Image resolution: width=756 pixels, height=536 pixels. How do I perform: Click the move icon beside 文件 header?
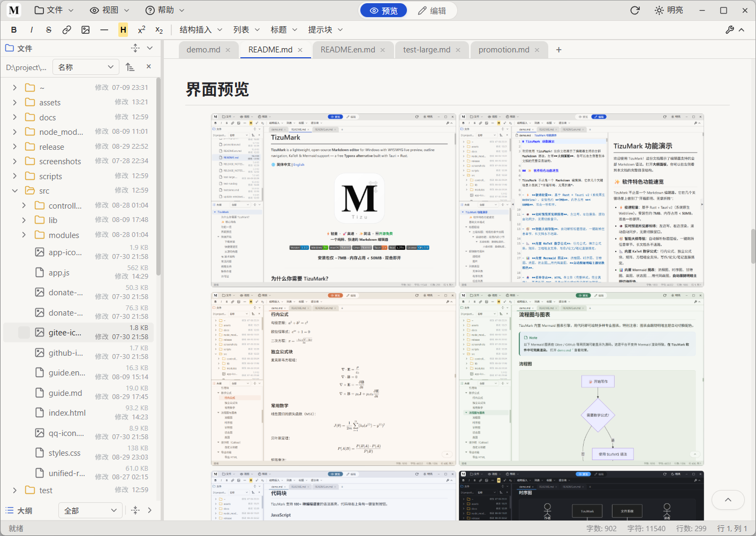pos(135,48)
